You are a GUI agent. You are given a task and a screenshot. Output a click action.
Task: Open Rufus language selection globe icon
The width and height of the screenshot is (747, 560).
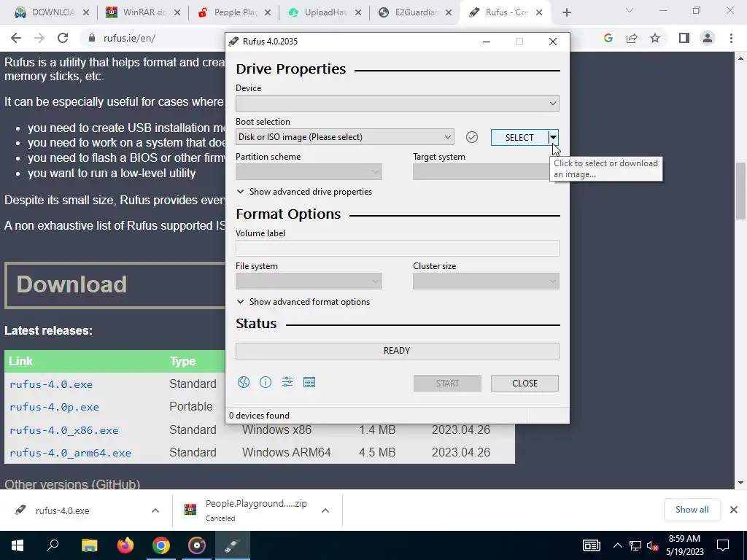click(x=244, y=382)
